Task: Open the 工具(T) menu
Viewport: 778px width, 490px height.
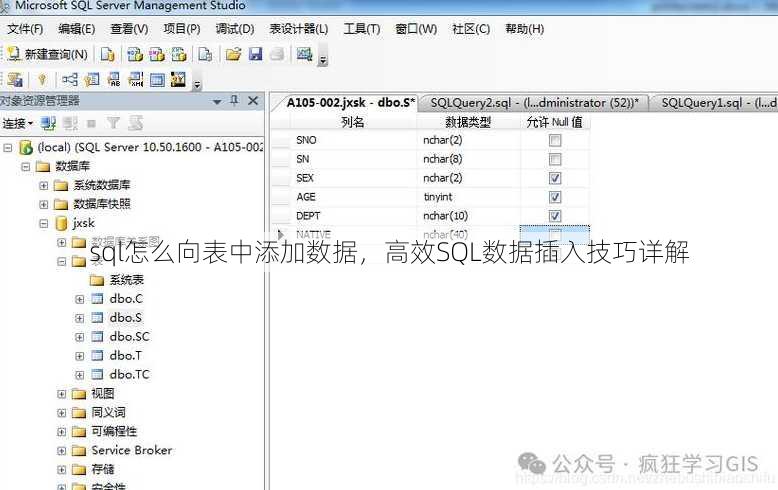Action: (x=362, y=29)
